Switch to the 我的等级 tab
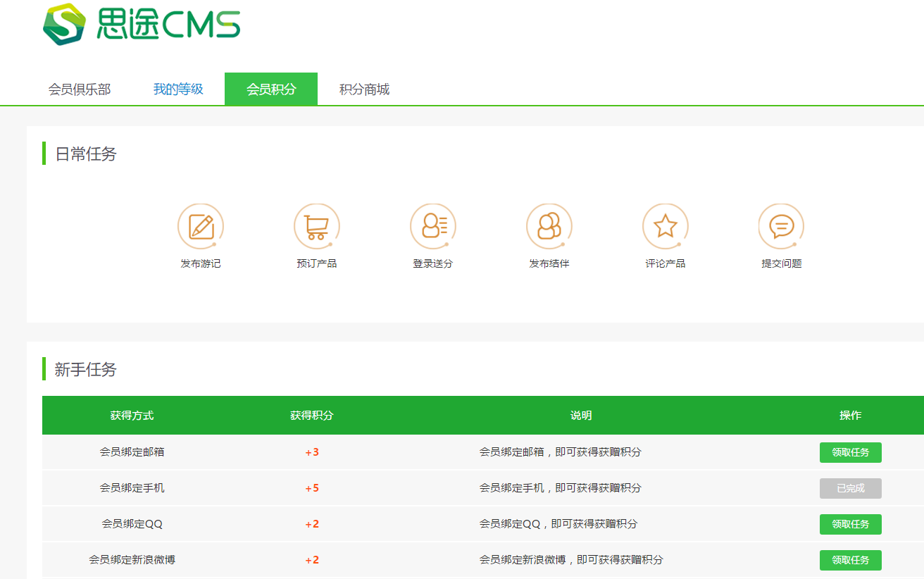 [x=178, y=89]
